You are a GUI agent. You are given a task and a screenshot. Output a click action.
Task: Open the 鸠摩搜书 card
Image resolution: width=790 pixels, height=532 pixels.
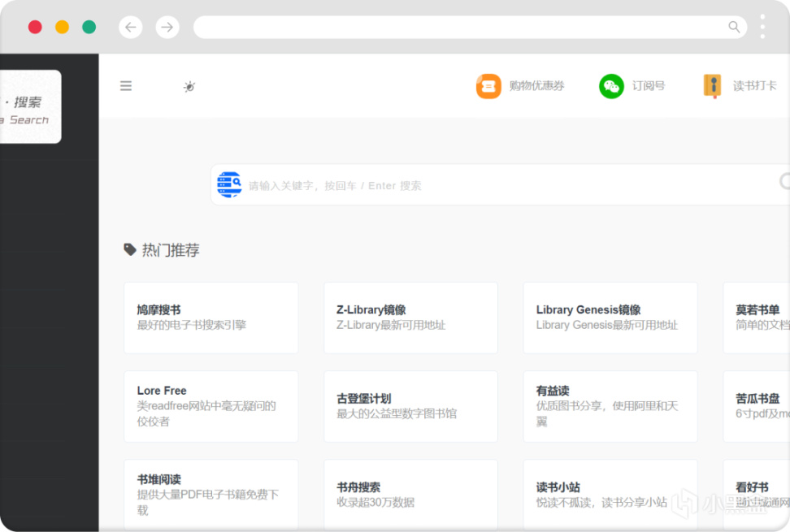click(x=211, y=318)
